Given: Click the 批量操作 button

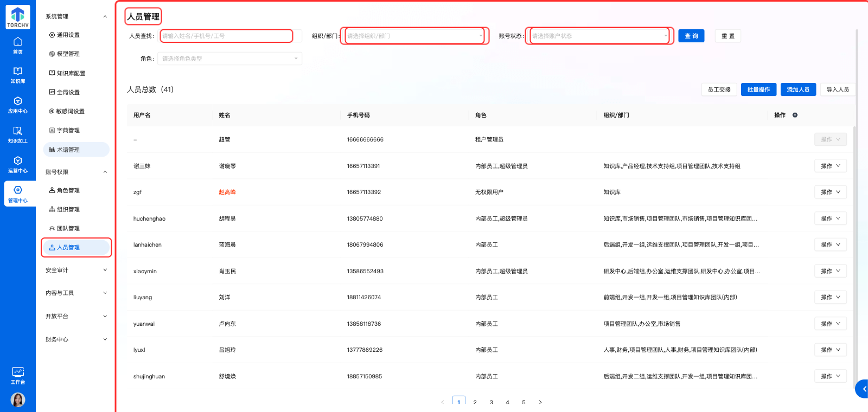Looking at the screenshot, I should point(758,89).
